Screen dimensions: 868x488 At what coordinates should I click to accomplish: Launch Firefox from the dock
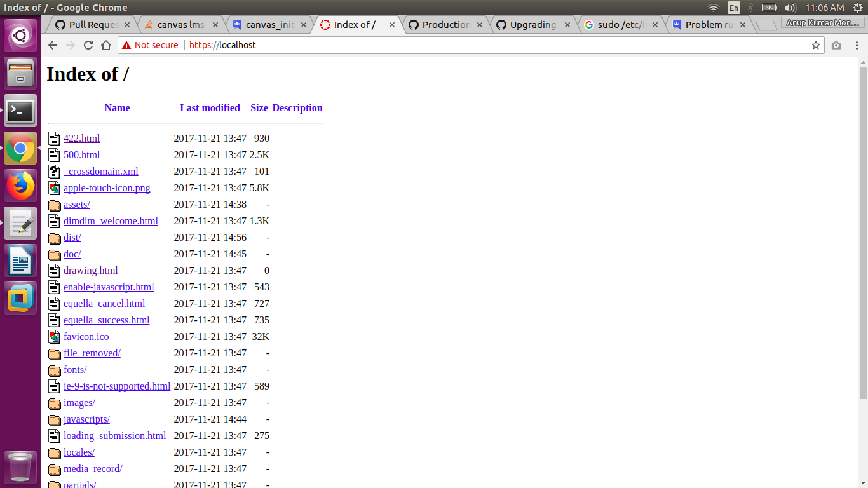(x=20, y=186)
